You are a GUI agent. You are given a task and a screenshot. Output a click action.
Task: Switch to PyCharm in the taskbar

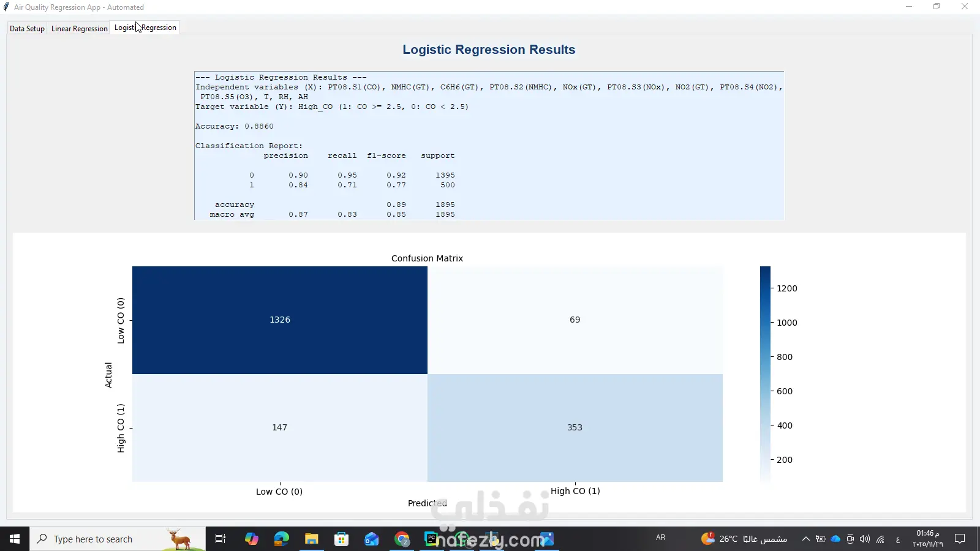pos(432,539)
